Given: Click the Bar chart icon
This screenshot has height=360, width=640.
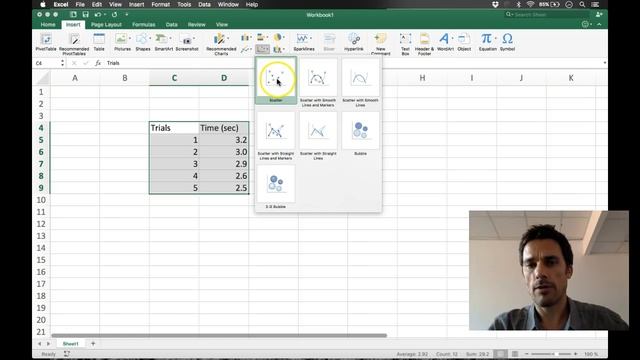Looking at the screenshot, I should click(x=261, y=38).
